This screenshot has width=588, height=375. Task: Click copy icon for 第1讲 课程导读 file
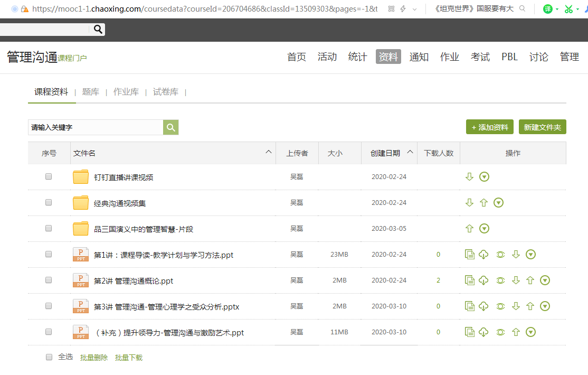469,255
